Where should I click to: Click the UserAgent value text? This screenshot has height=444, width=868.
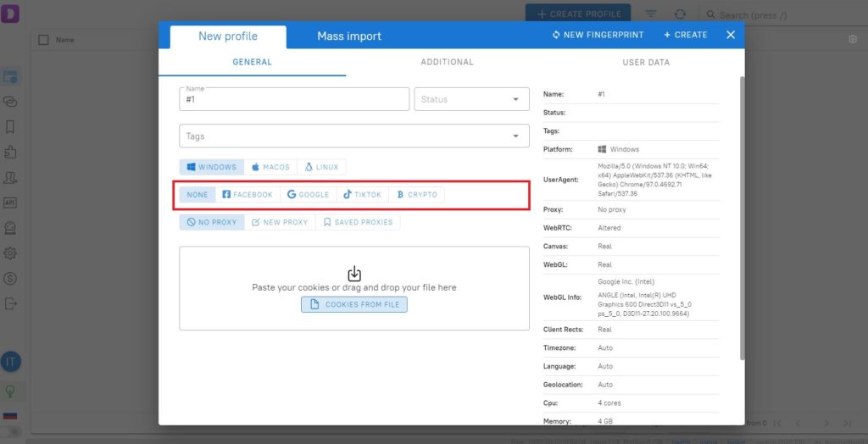655,180
